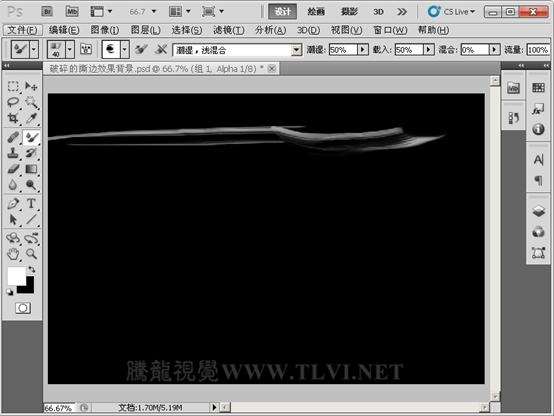Select the Eyedropper tool
Image resolution: width=554 pixels, height=416 pixels.
pos(31,118)
